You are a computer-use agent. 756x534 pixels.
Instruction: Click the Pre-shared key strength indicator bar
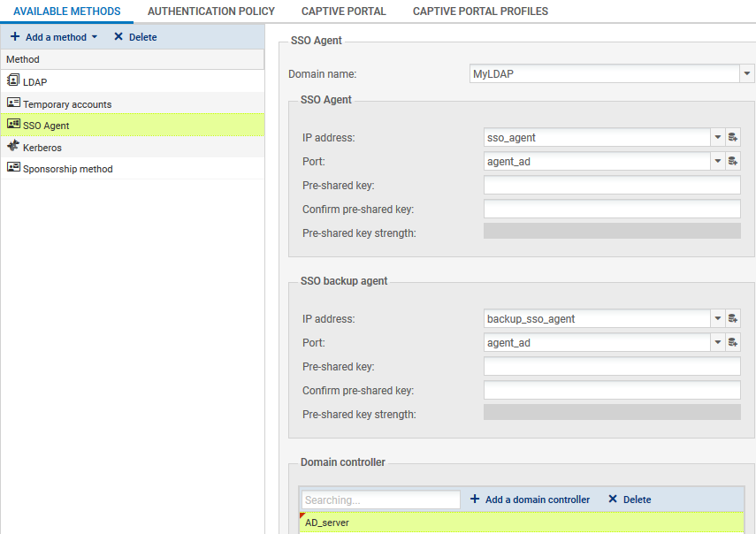click(612, 233)
